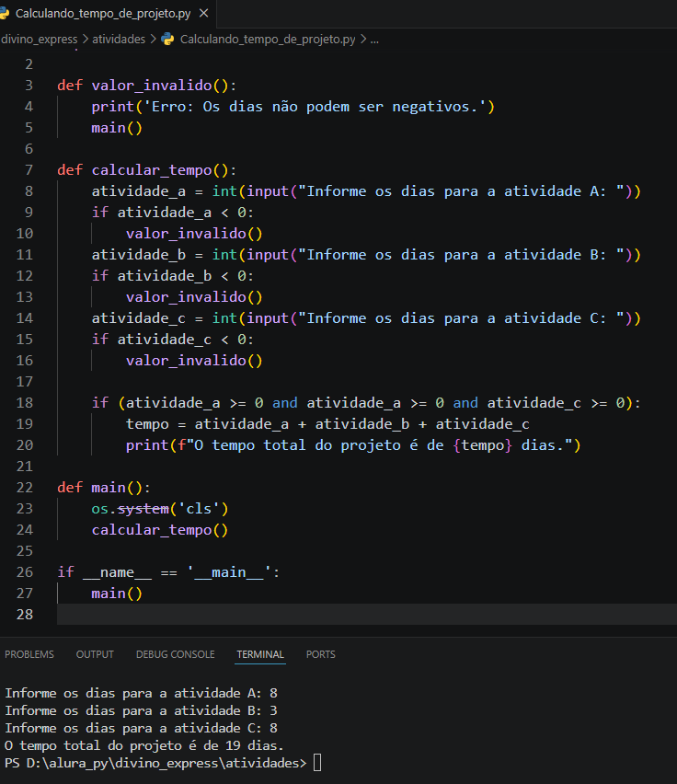Click the atividade C input prompt in code

[461, 318]
